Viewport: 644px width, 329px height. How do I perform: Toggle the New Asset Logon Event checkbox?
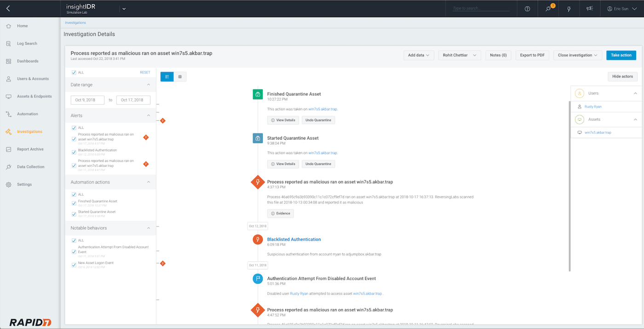tap(74, 265)
